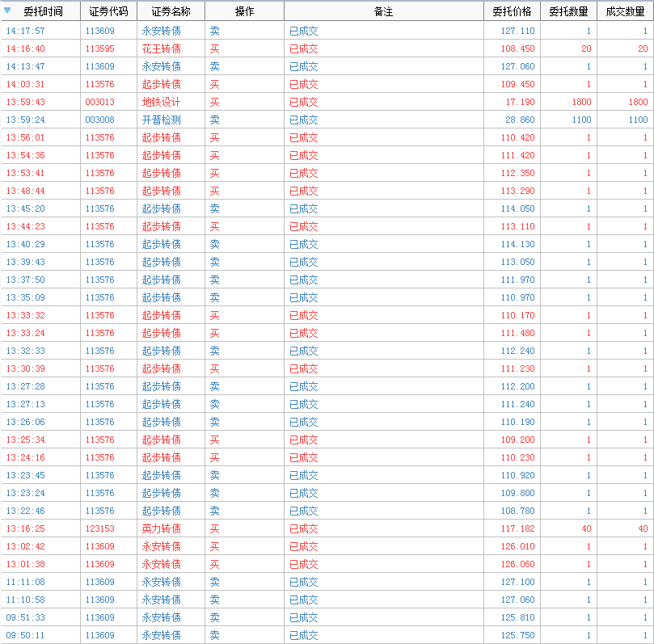Select time cell 13:22:46
This screenshot has height=644, width=654.
tap(25, 511)
